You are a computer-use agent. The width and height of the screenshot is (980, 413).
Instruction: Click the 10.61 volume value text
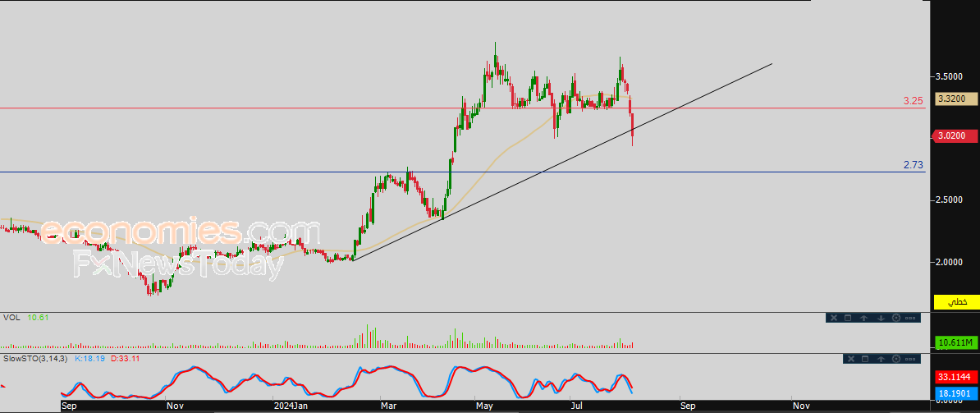[x=38, y=318]
